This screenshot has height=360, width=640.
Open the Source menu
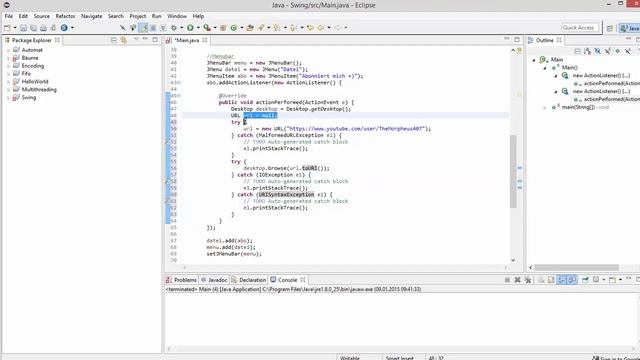tap(41, 16)
